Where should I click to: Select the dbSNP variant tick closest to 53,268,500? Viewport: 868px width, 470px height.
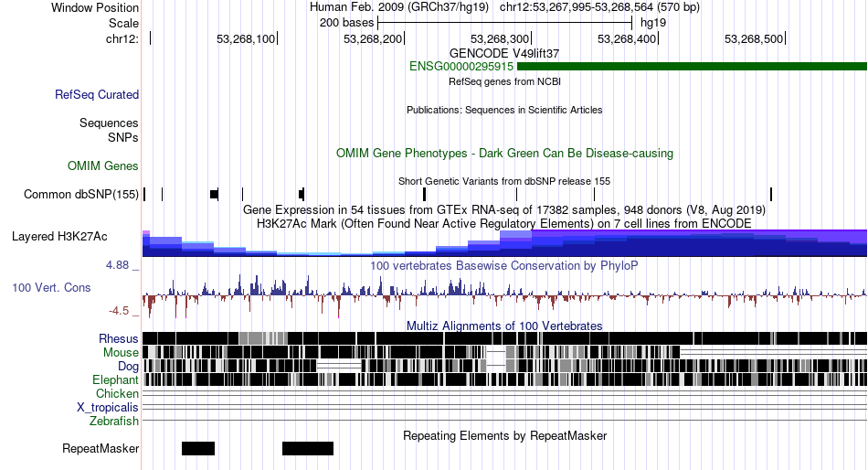tap(771, 194)
